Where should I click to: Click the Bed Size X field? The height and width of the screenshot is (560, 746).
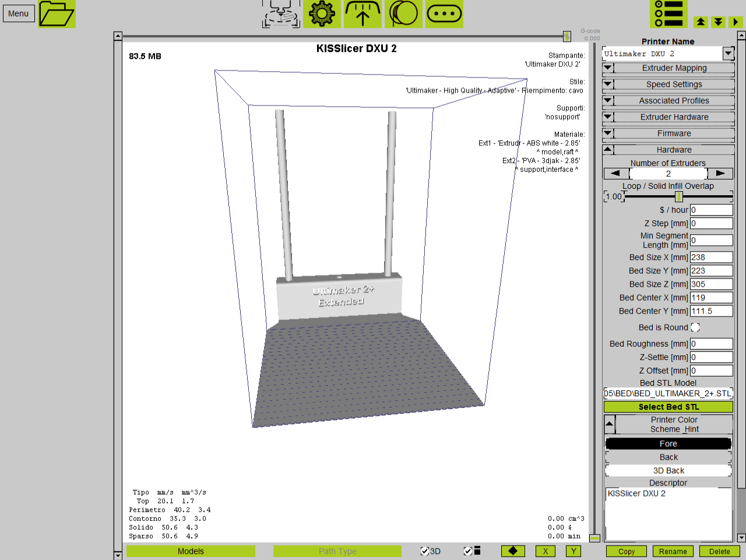pyautogui.click(x=712, y=257)
